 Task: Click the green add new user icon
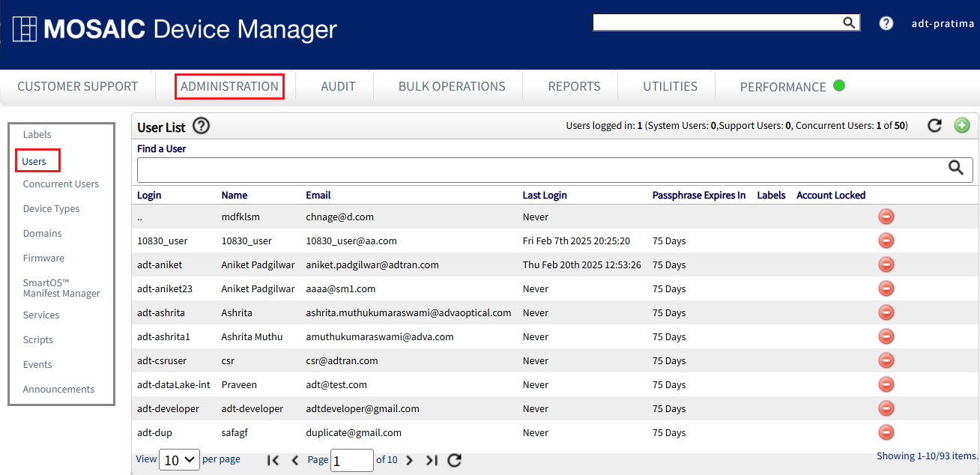(962, 125)
